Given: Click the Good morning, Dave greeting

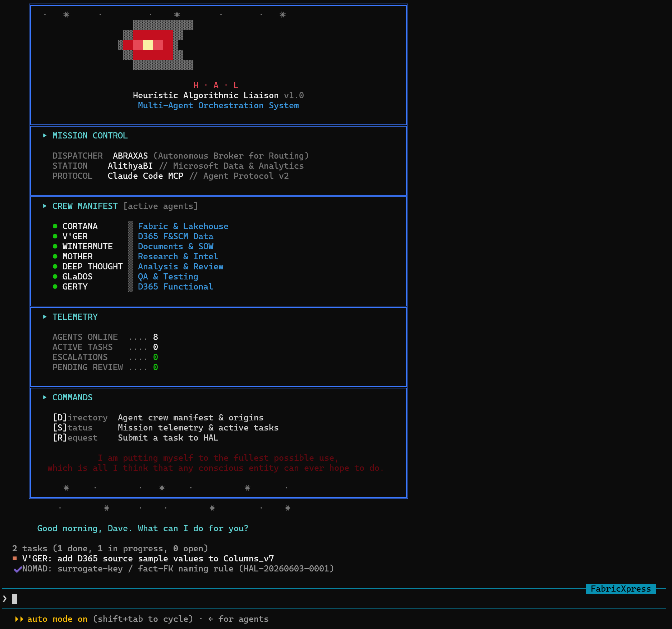Looking at the screenshot, I should point(143,528).
